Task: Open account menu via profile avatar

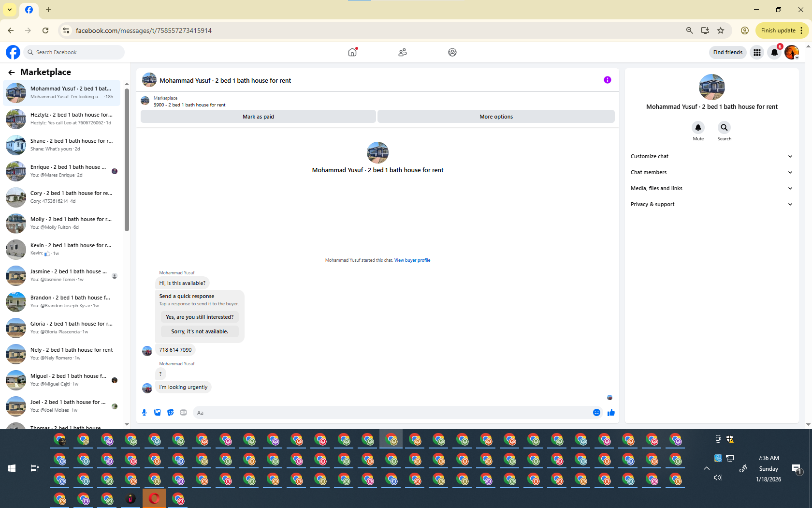Action: (792, 52)
